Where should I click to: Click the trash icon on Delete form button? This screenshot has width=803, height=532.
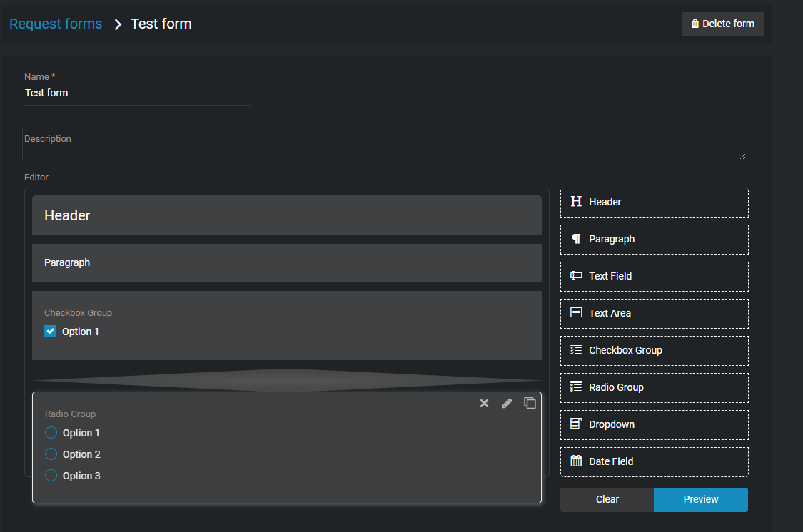[694, 24]
